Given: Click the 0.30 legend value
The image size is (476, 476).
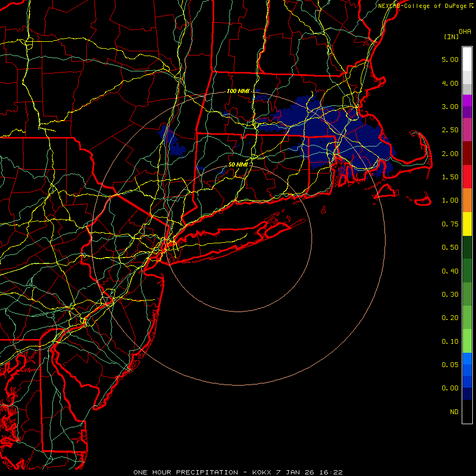Looking at the screenshot, I should click(450, 295).
